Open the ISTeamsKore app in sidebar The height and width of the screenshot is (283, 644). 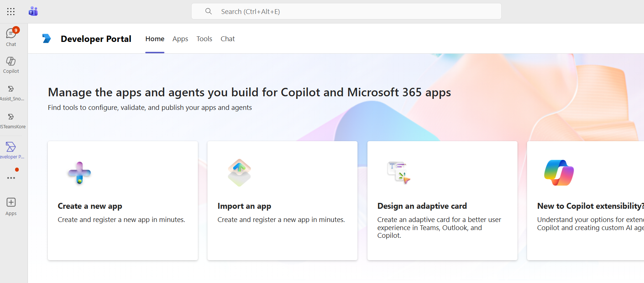pyautogui.click(x=11, y=120)
